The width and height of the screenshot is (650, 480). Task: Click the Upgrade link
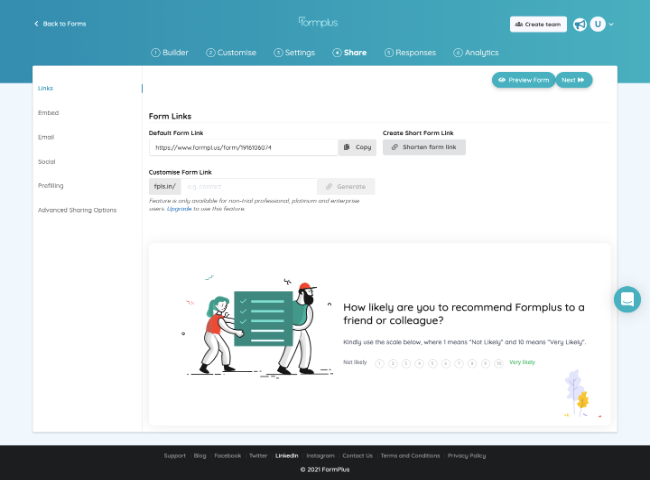[179, 209]
